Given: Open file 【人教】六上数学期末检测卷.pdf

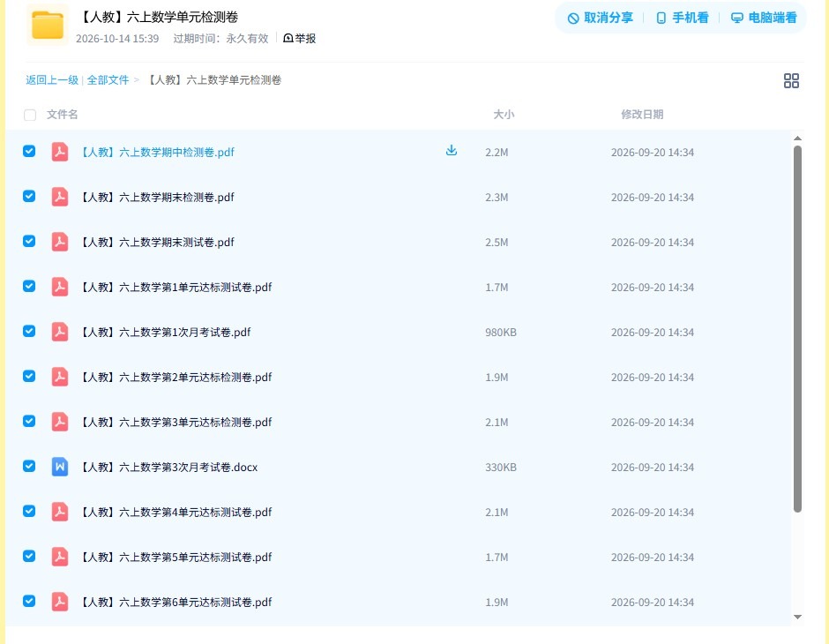Looking at the screenshot, I should tap(157, 198).
